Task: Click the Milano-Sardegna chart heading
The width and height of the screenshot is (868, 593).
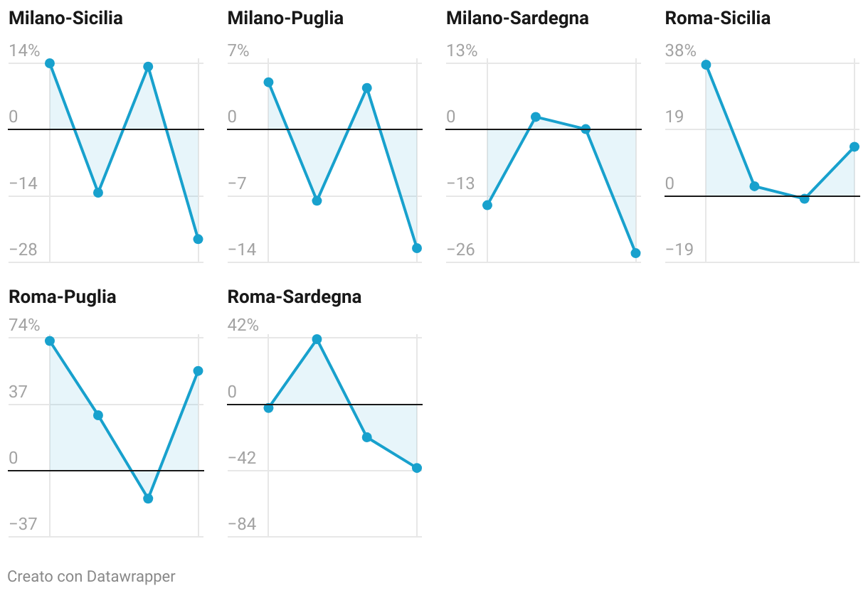Action: pos(517,18)
